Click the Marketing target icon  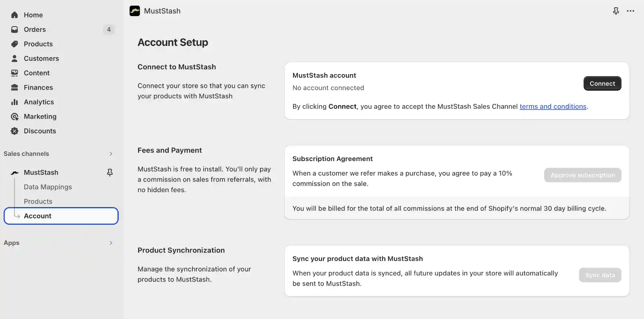14,116
